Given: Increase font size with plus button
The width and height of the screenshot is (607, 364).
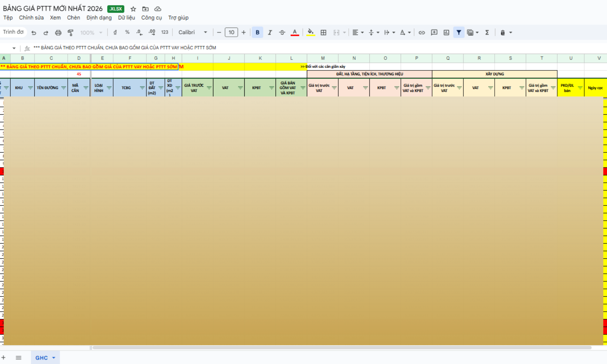Looking at the screenshot, I should 243,32.
